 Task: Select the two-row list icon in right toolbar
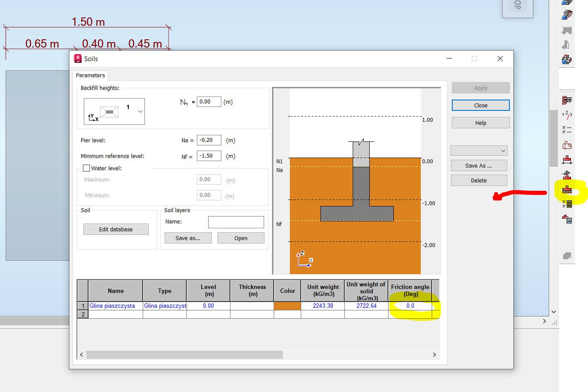(566, 130)
